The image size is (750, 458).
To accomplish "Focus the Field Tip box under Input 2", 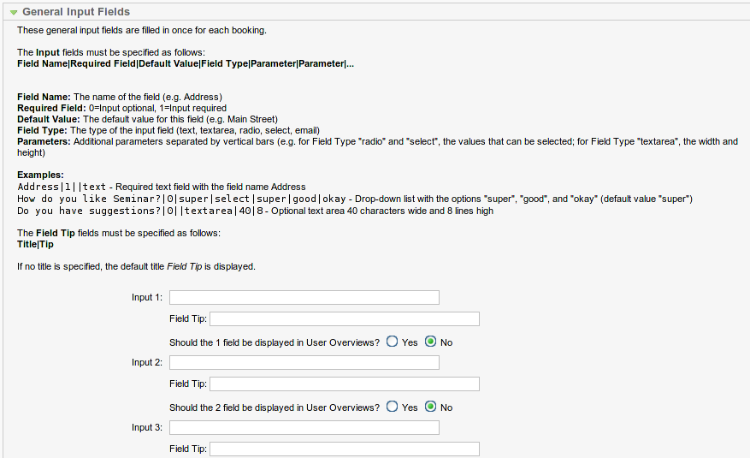I will (344, 384).
